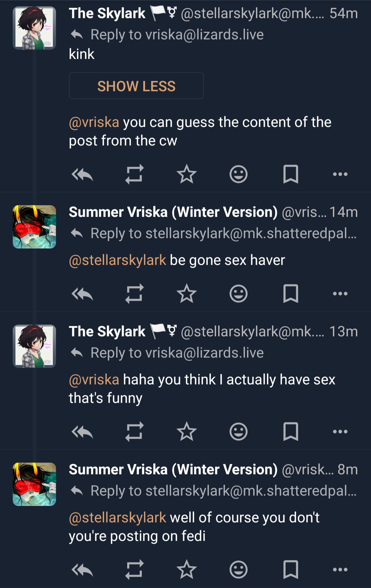
Task: Open more options on the 14m Vriska post
Action: pos(340,294)
